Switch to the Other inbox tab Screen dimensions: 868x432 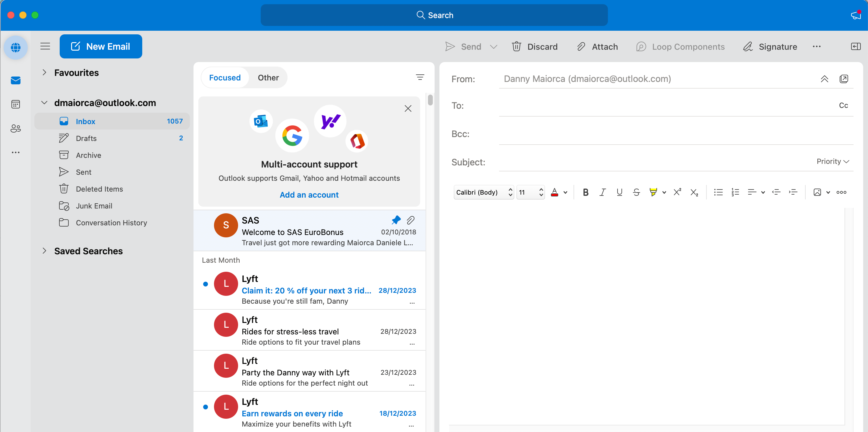pos(268,77)
